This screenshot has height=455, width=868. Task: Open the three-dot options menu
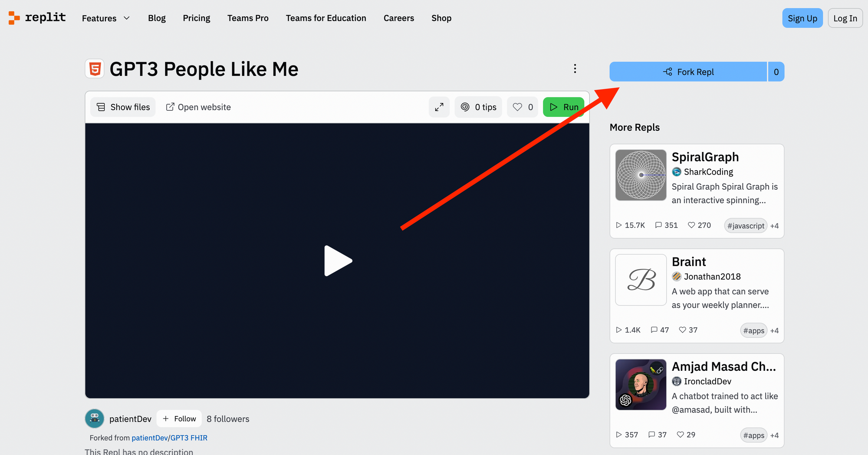[575, 69]
